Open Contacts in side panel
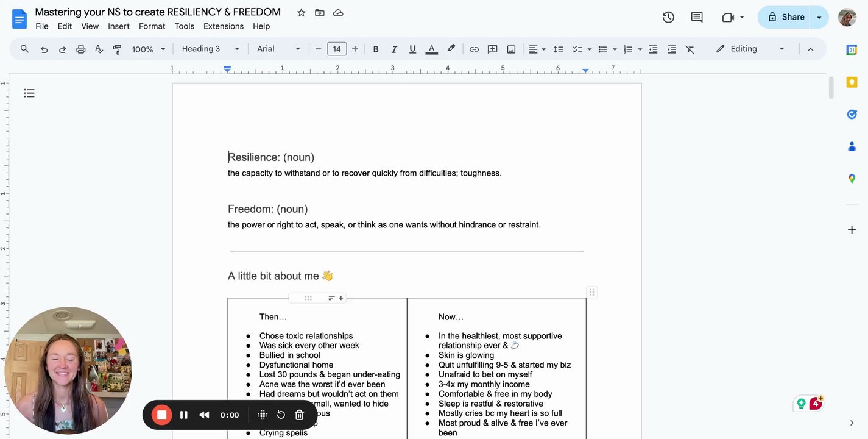Screen dimensions: 868x439 (852, 146)
